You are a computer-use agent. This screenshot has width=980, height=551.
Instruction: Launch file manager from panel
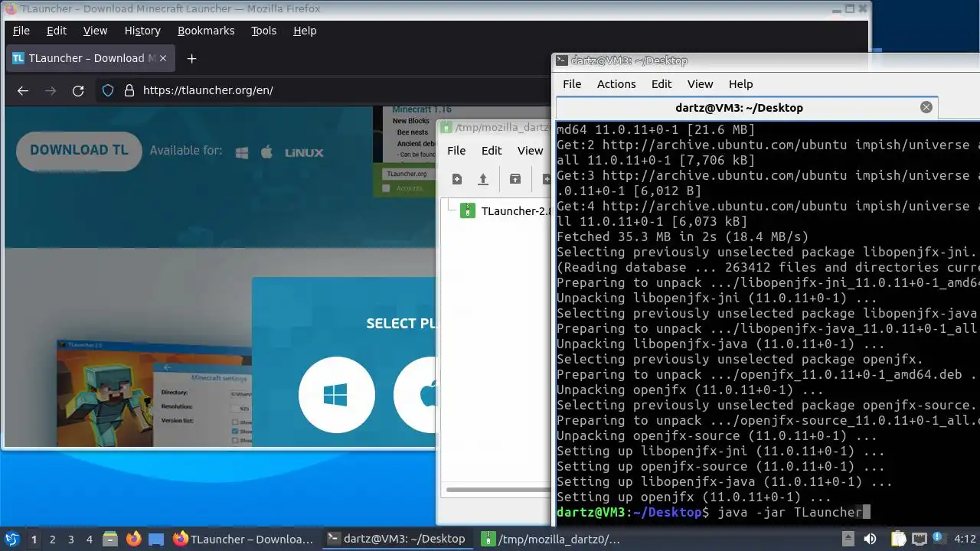click(109, 540)
